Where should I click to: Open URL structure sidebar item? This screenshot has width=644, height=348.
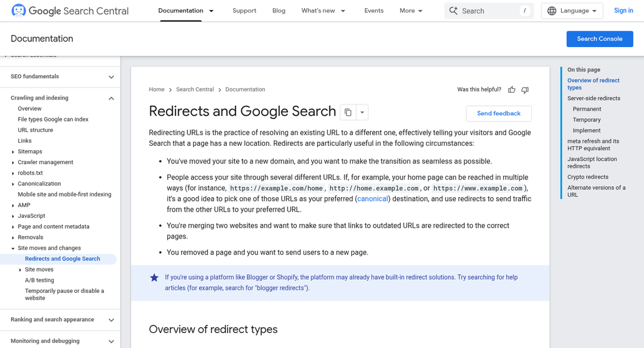click(x=35, y=130)
